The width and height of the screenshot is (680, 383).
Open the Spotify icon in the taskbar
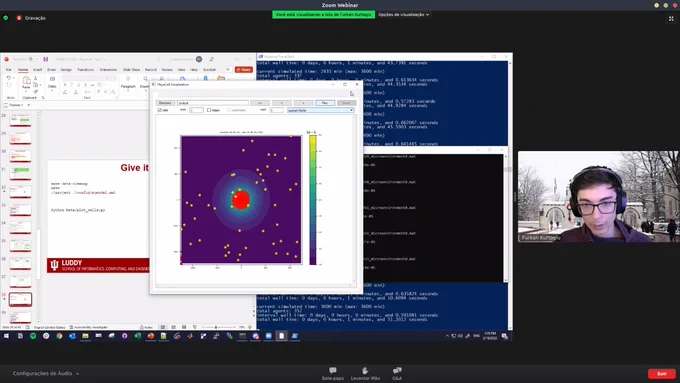click(x=33, y=336)
